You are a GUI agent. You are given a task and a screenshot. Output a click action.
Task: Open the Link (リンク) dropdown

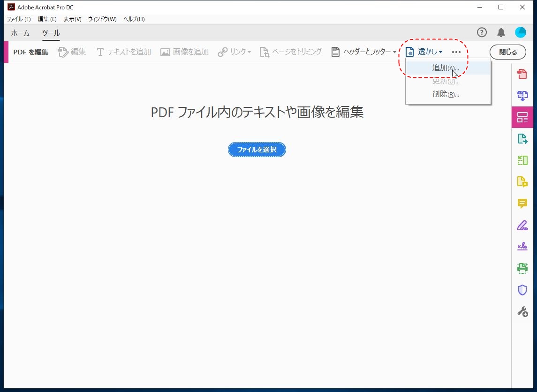234,52
